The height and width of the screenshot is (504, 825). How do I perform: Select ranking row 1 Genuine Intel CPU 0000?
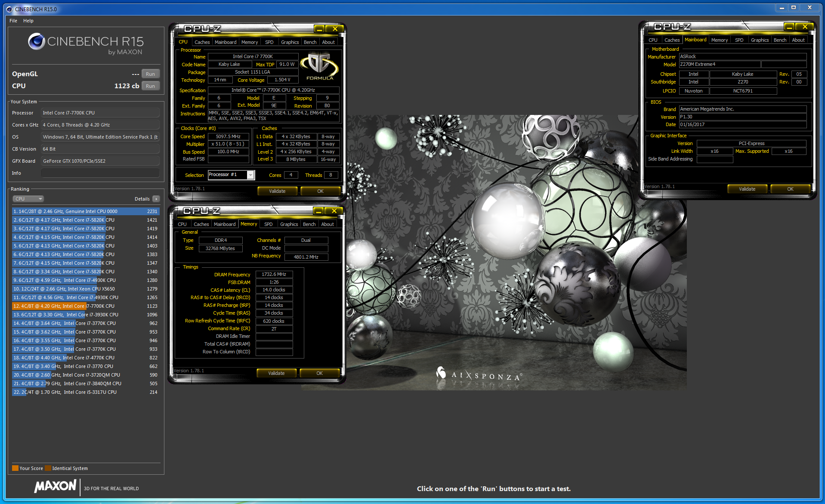pyautogui.click(x=86, y=211)
